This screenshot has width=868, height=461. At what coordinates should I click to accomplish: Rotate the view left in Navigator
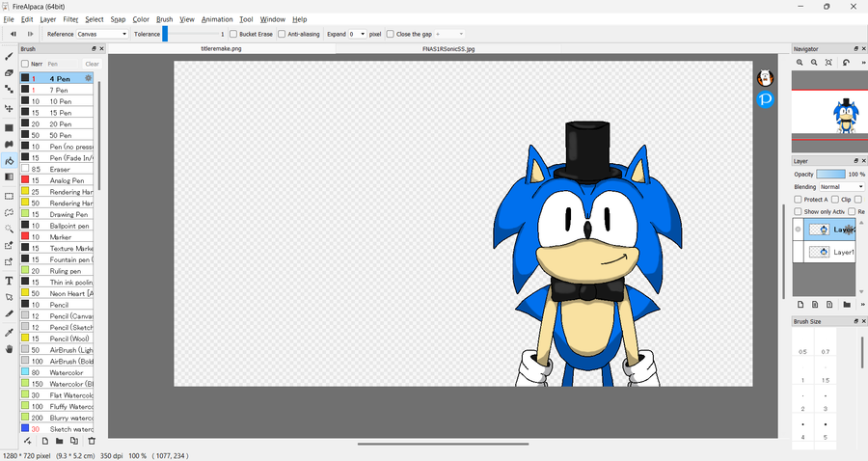(x=846, y=63)
